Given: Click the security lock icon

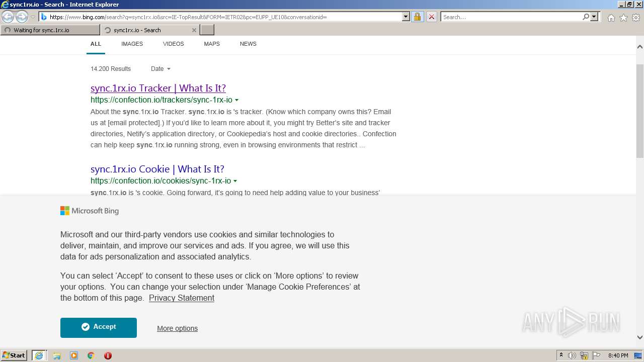Looking at the screenshot, I should click(x=417, y=17).
